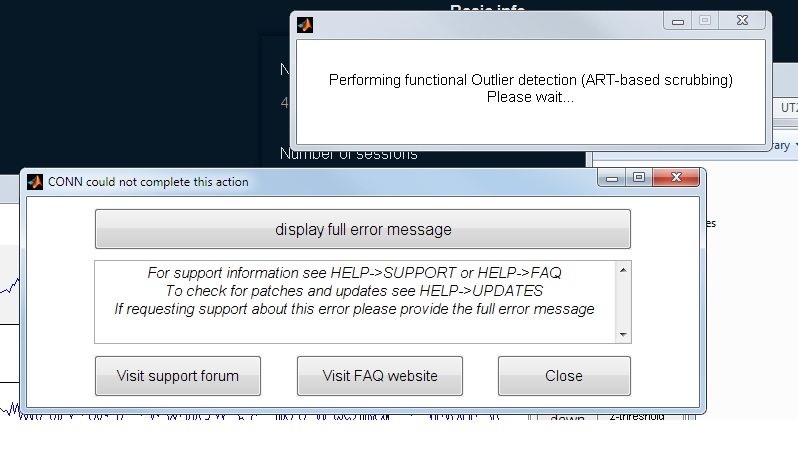This screenshot has height=456, width=798.
Task: Click the MATLAB icon in the progress window title bar
Action: pos(305,24)
